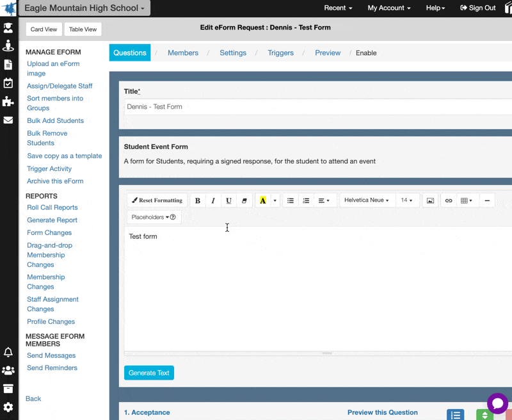Open the Eagle Mountain High School school selector
The width and height of the screenshot is (512, 420).
pos(83,8)
